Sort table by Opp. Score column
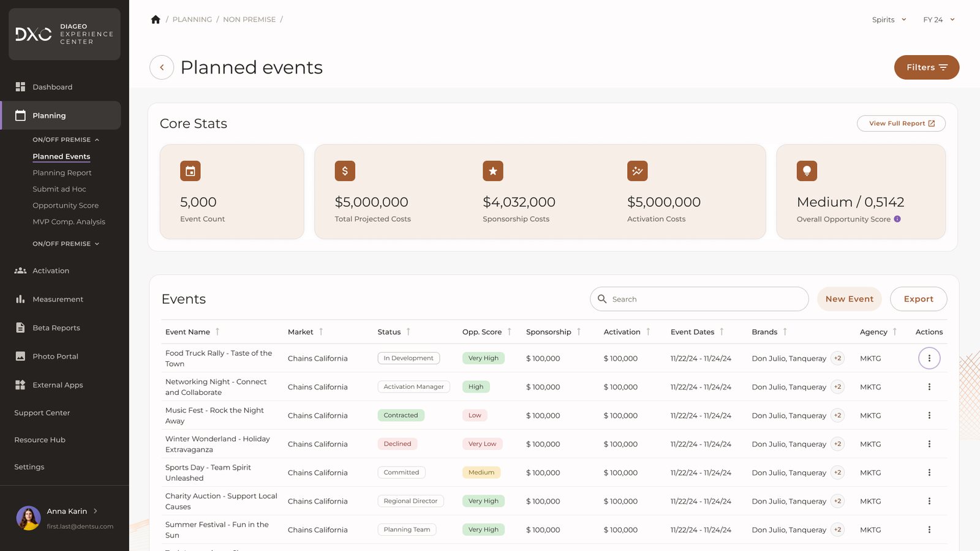 pos(510,332)
